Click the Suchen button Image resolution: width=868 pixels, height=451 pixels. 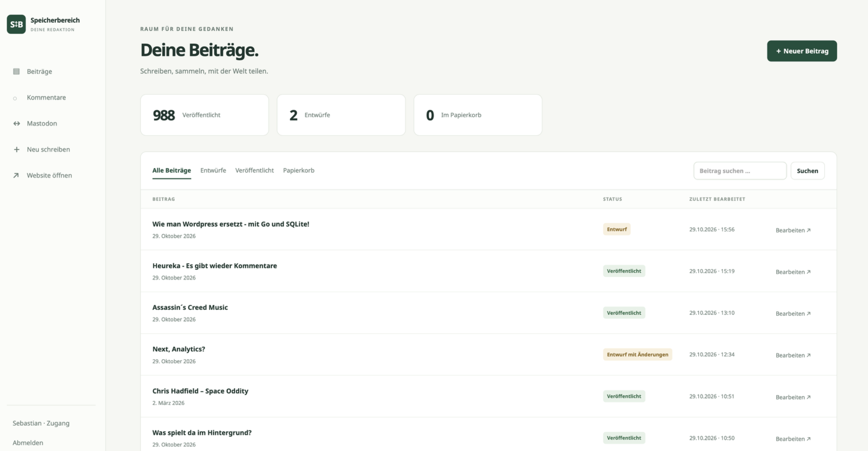[x=808, y=171]
